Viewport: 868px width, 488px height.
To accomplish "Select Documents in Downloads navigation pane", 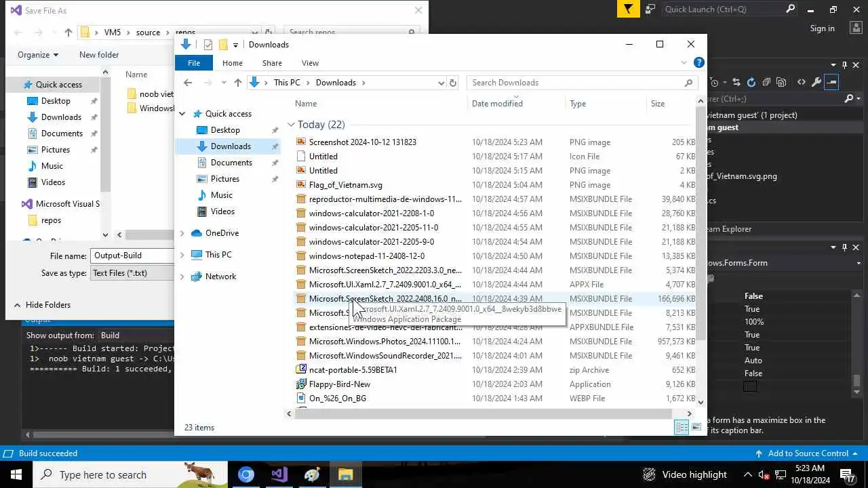I will (231, 163).
